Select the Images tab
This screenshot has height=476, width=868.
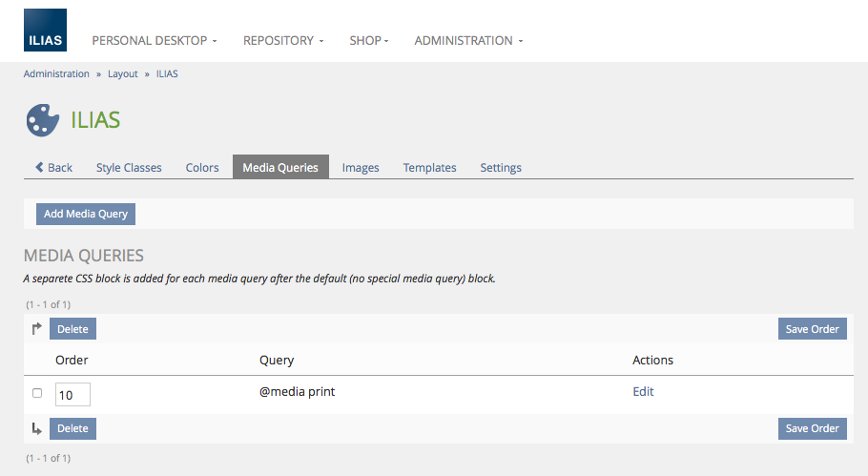[x=361, y=168]
